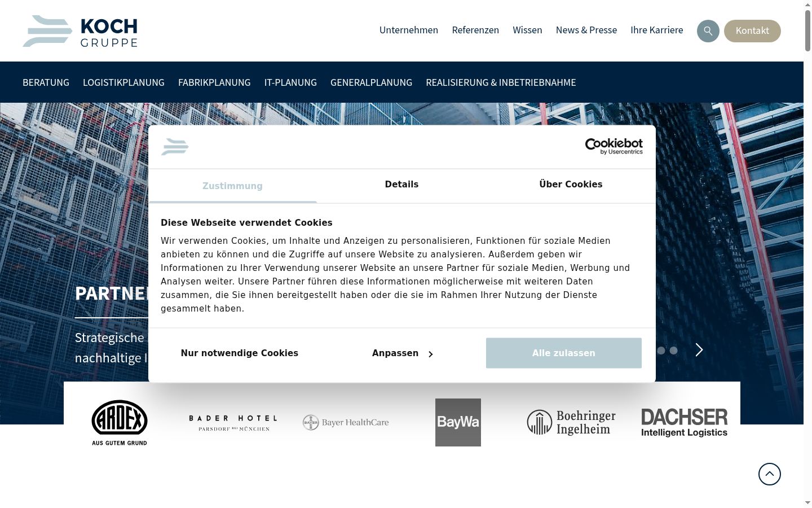The height and width of the screenshot is (508, 812).
Task: Go to Wissen in the top navigation
Action: [x=527, y=30]
